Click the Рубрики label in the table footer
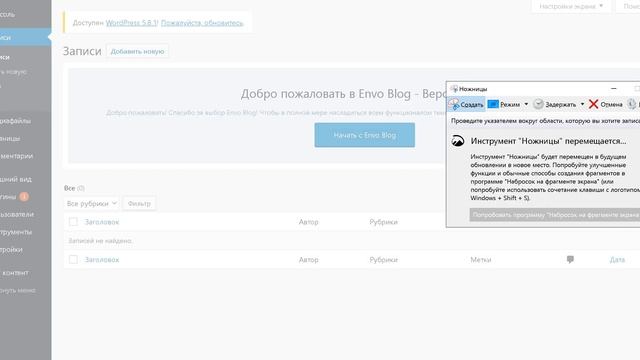The height and width of the screenshot is (360, 640). click(383, 260)
